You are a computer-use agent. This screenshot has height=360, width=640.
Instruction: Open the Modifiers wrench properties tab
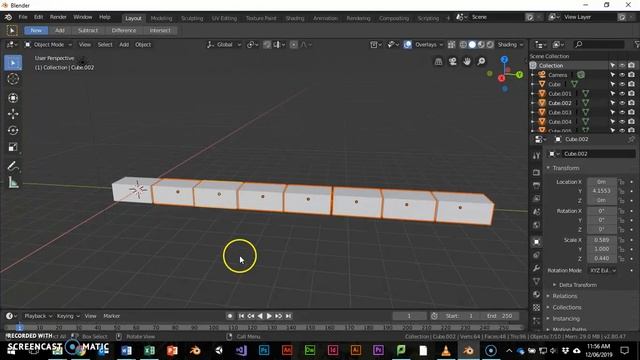pos(536,268)
